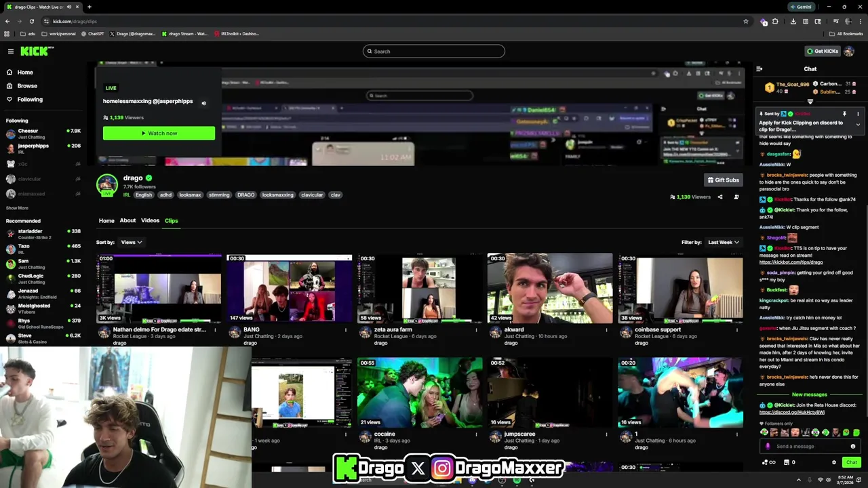868x488 pixels.
Task: Expand the pinned message chevron
Action: 858,125
